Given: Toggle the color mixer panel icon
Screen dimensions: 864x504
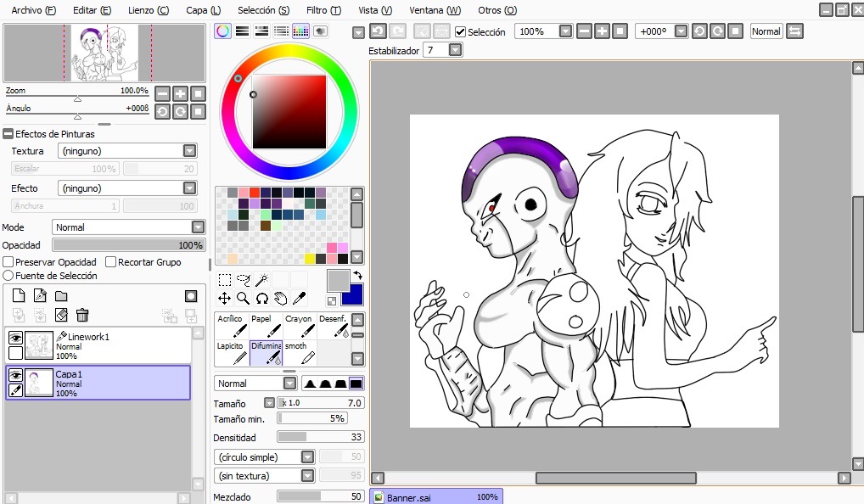Looking at the screenshot, I should click(281, 31).
